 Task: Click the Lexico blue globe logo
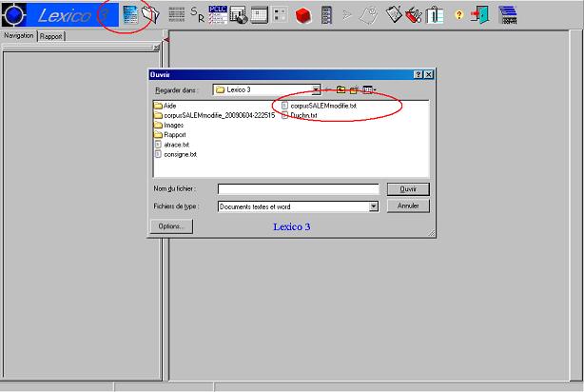click(x=13, y=15)
